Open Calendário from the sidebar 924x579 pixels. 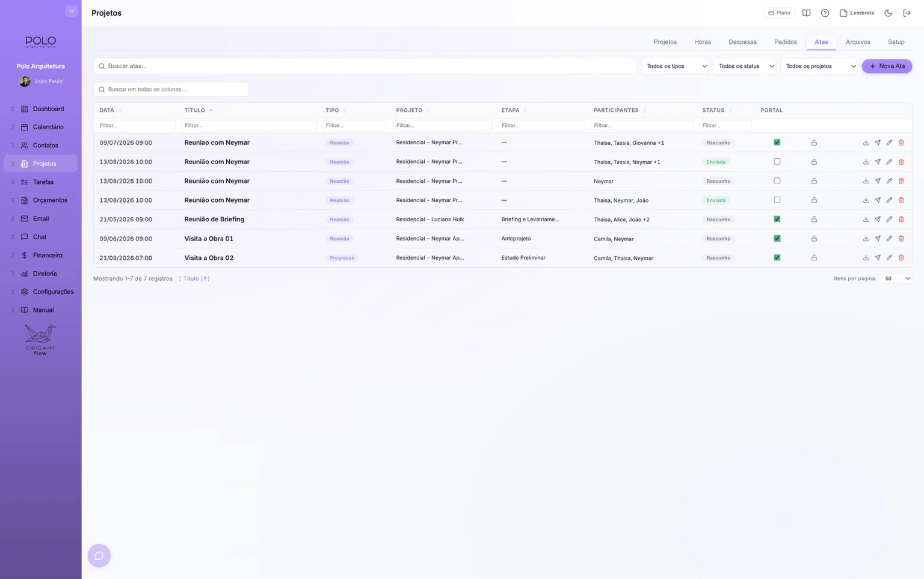coord(41,127)
